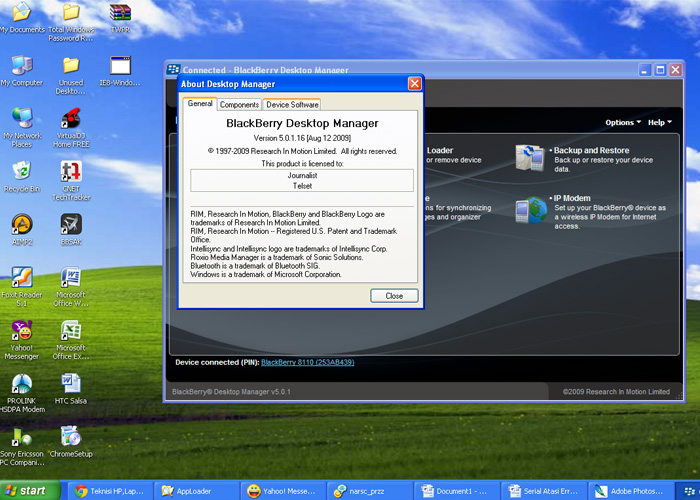Open the CNET TechTracker desktop icon
The height and width of the screenshot is (500, 700).
click(71, 169)
